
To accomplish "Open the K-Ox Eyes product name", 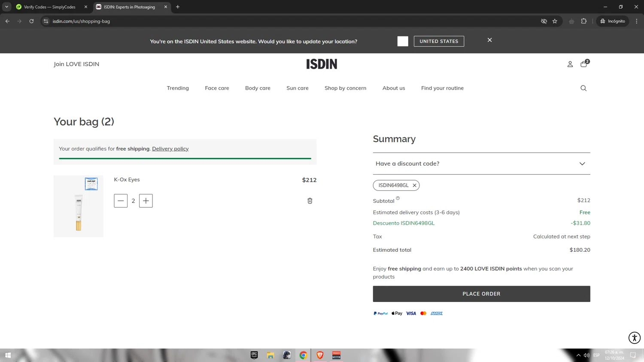I will coord(127,179).
